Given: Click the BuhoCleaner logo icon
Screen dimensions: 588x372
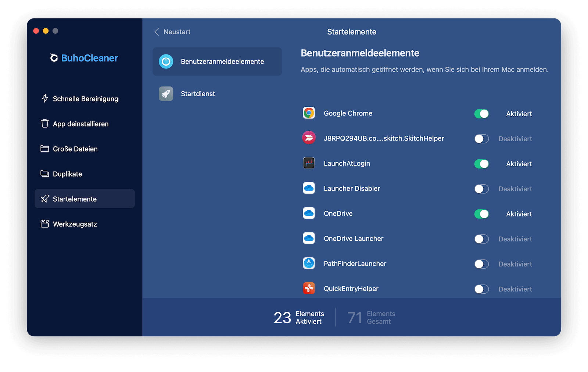Looking at the screenshot, I should click(54, 58).
